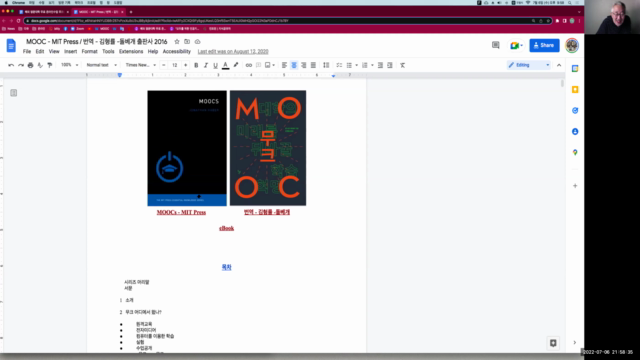Move document using the folder icon
This screenshot has width=640, height=360.
tap(187, 42)
